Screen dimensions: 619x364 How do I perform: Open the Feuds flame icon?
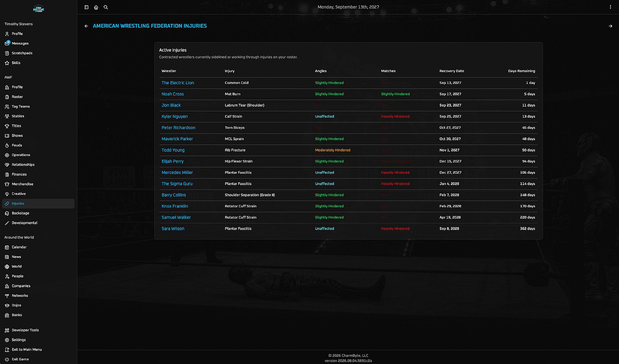pyautogui.click(x=7, y=145)
